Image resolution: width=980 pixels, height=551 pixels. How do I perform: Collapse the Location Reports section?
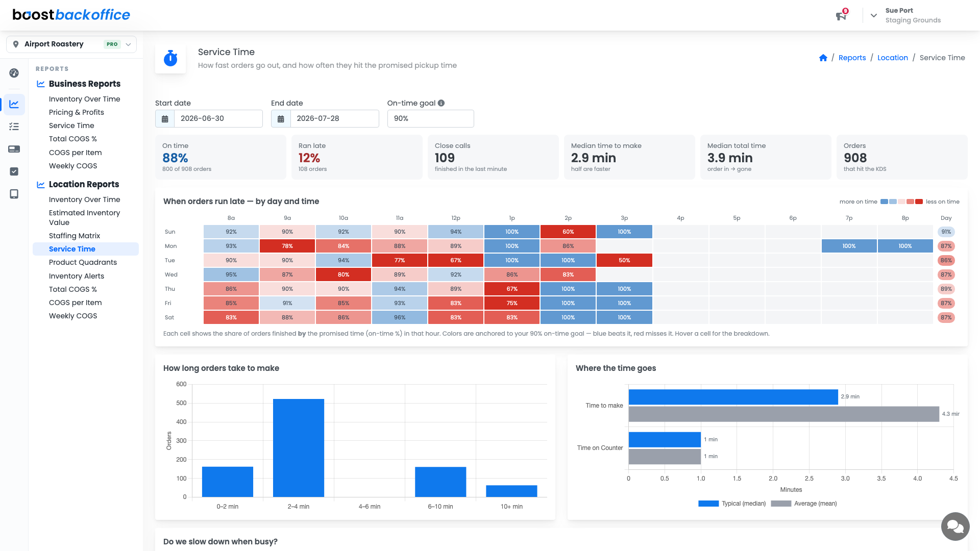tap(84, 185)
